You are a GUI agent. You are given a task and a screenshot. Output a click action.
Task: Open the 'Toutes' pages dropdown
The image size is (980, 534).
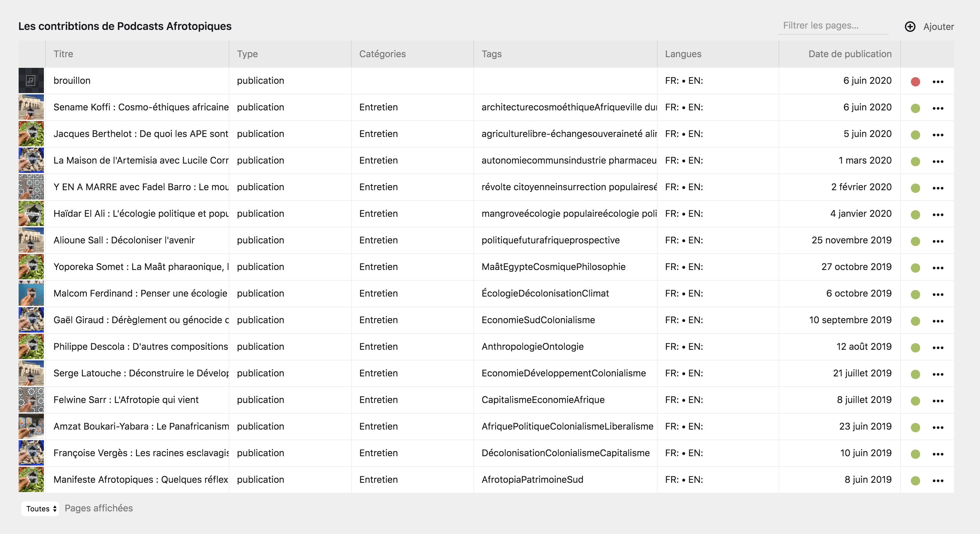[40, 508]
